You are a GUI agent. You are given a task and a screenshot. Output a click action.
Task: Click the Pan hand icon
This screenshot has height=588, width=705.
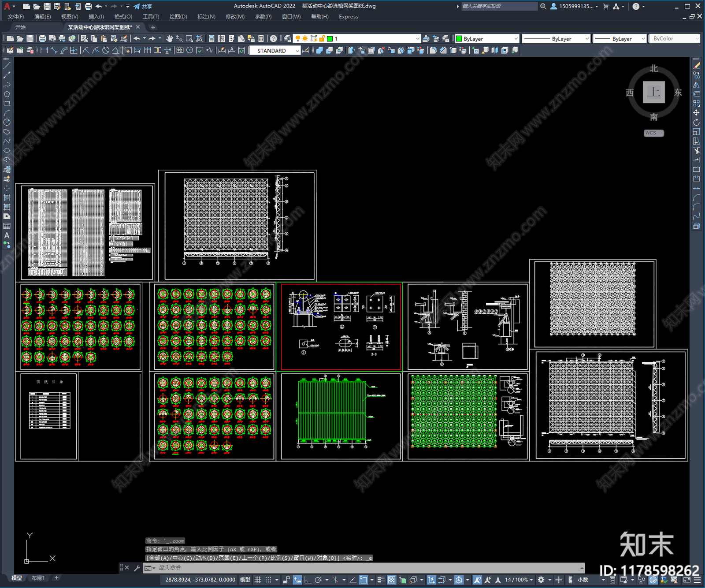point(170,39)
